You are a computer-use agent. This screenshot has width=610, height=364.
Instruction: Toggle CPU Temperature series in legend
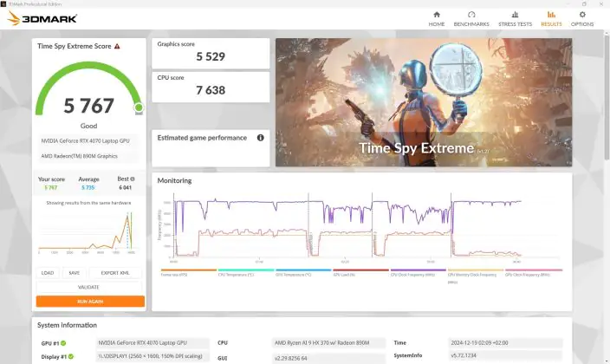[x=246, y=272]
